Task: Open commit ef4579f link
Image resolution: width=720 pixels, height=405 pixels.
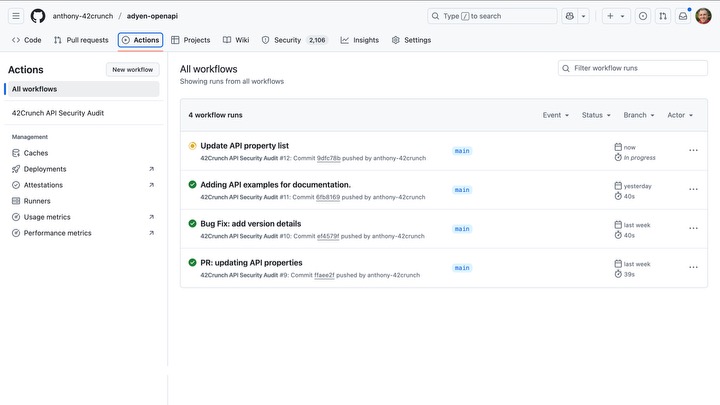Action: (328, 236)
